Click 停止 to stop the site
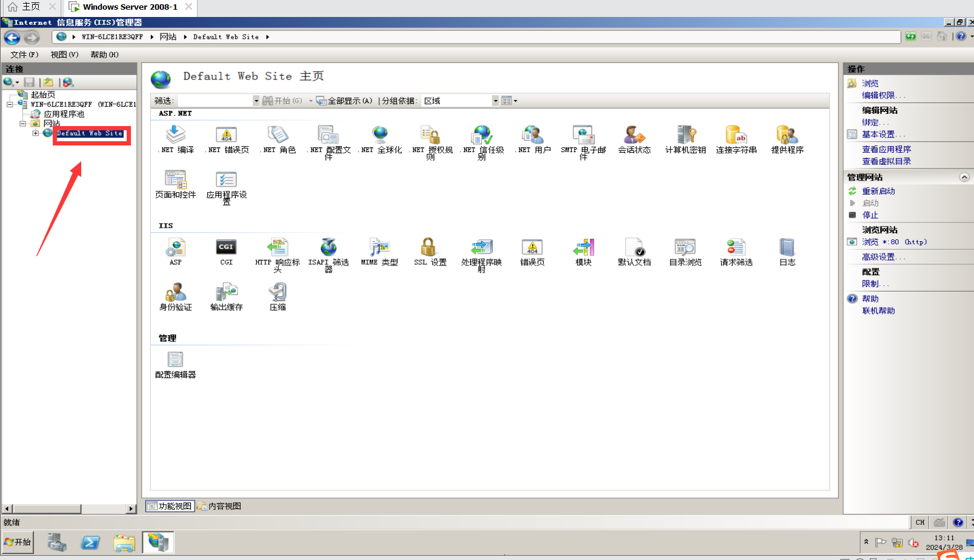This screenshot has width=974, height=560. pyautogui.click(x=870, y=215)
